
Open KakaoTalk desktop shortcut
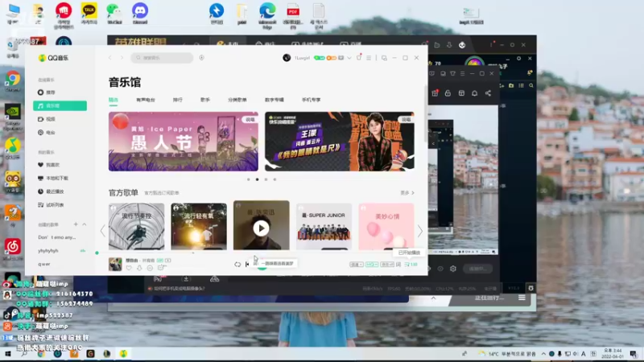coord(89,14)
